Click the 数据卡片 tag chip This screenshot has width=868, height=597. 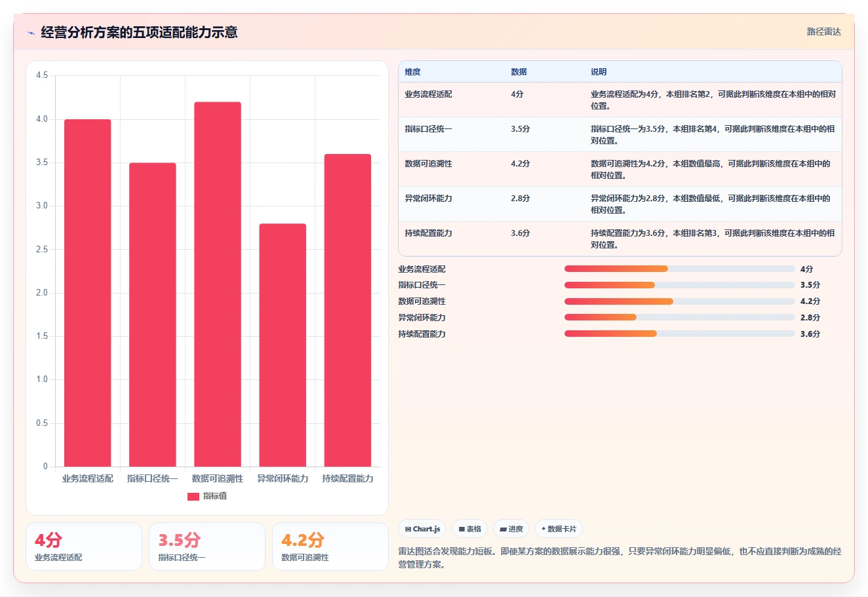(x=559, y=529)
